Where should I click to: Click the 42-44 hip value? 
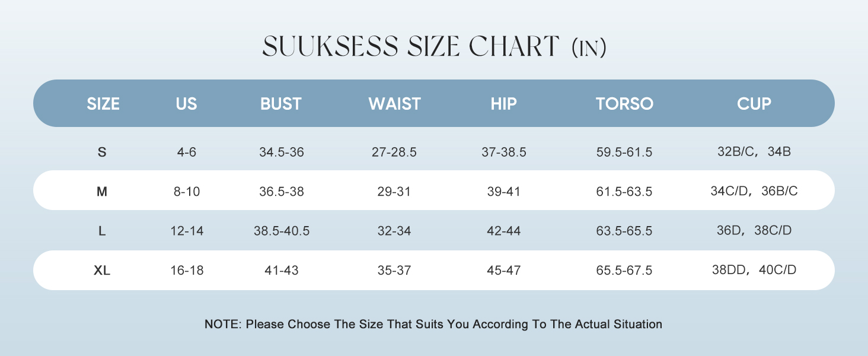point(504,231)
